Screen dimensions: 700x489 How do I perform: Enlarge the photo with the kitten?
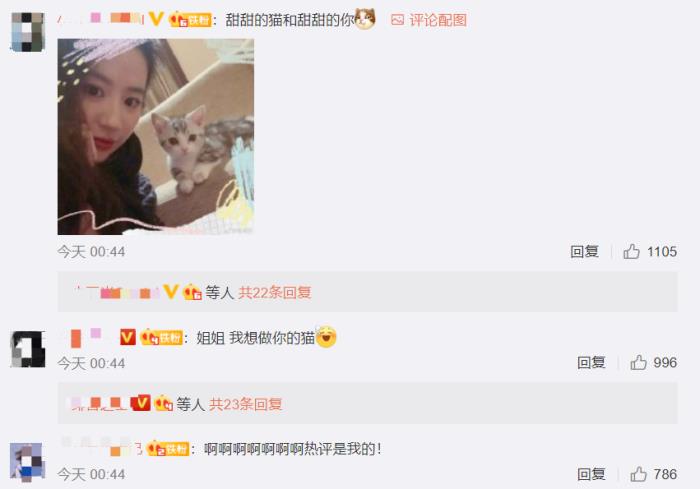(156, 137)
